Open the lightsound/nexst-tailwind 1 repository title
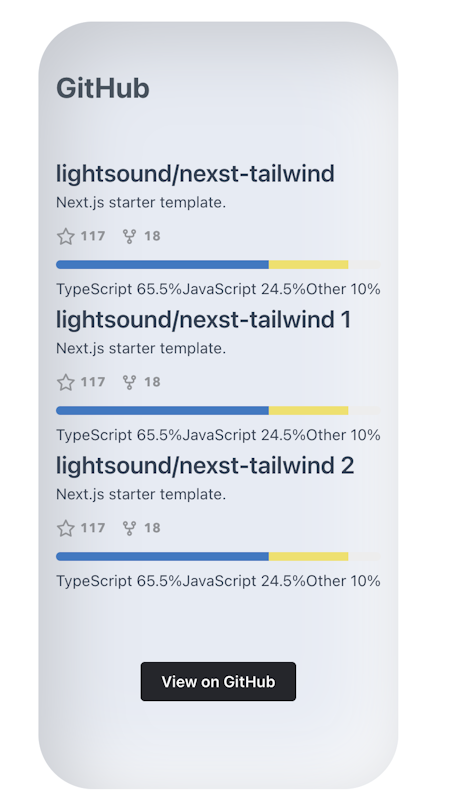This screenshot has height=799, width=451. coord(203,319)
